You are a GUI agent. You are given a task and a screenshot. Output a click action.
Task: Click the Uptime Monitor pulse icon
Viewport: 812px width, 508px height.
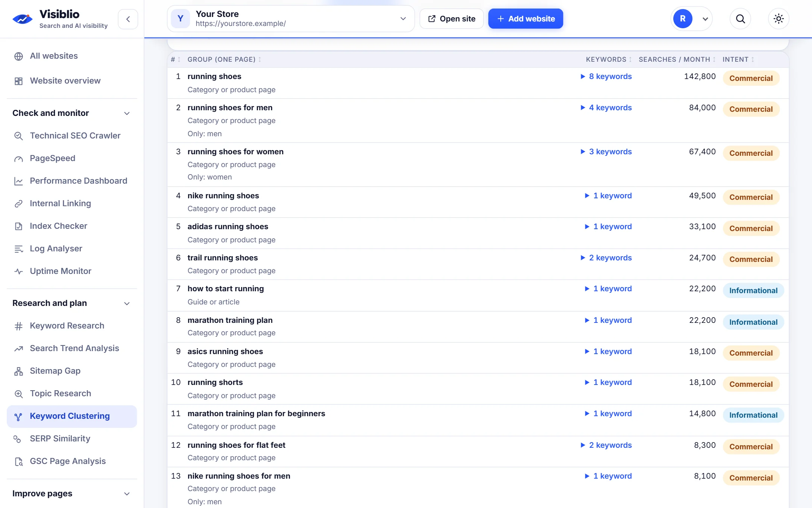click(18, 271)
